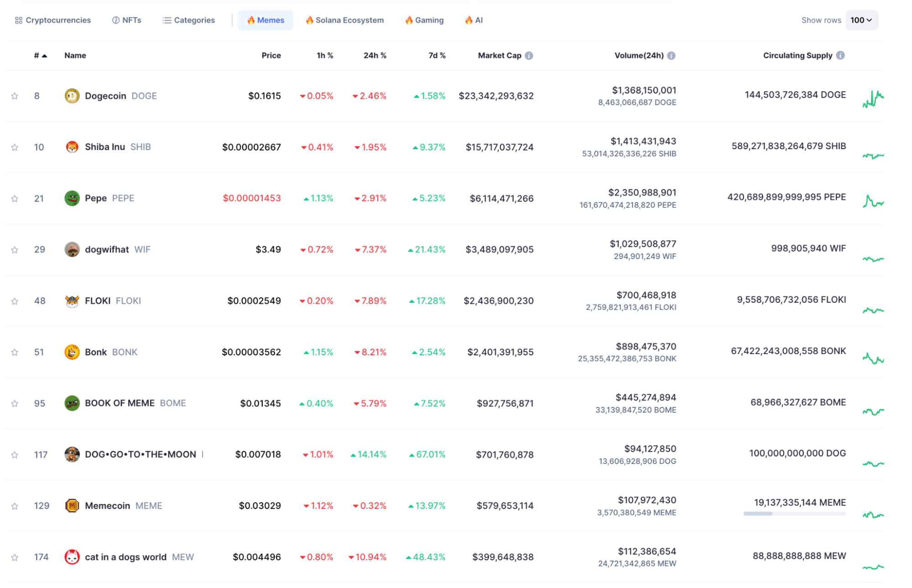912x588 pixels.
Task: Switch to the Solana Ecosystem tab
Action: pyautogui.click(x=345, y=20)
